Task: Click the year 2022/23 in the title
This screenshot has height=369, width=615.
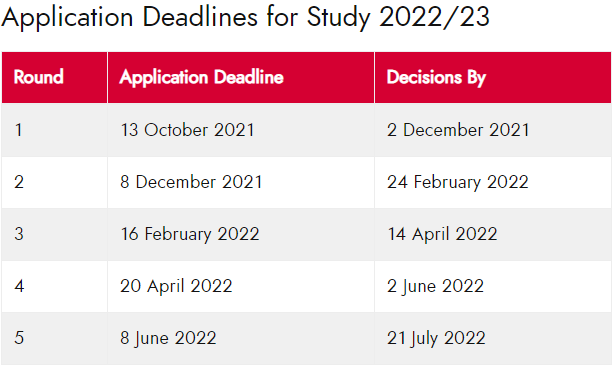Action: [x=435, y=18]
